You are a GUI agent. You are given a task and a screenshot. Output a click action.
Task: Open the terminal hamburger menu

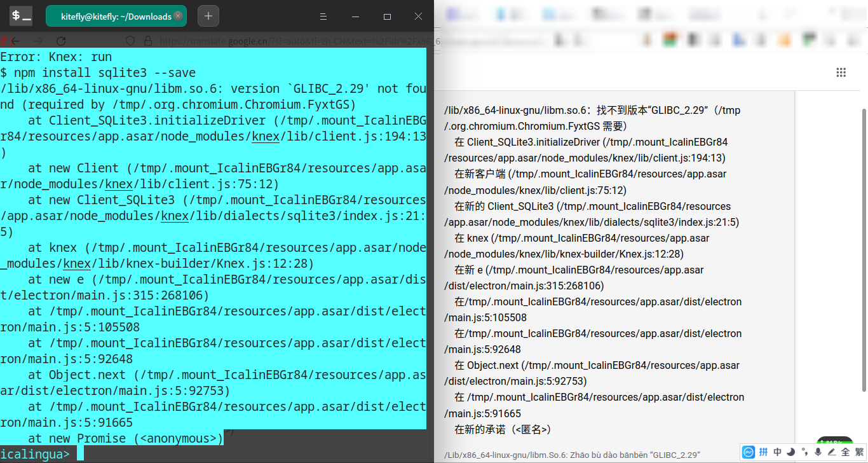click(323, 17)
